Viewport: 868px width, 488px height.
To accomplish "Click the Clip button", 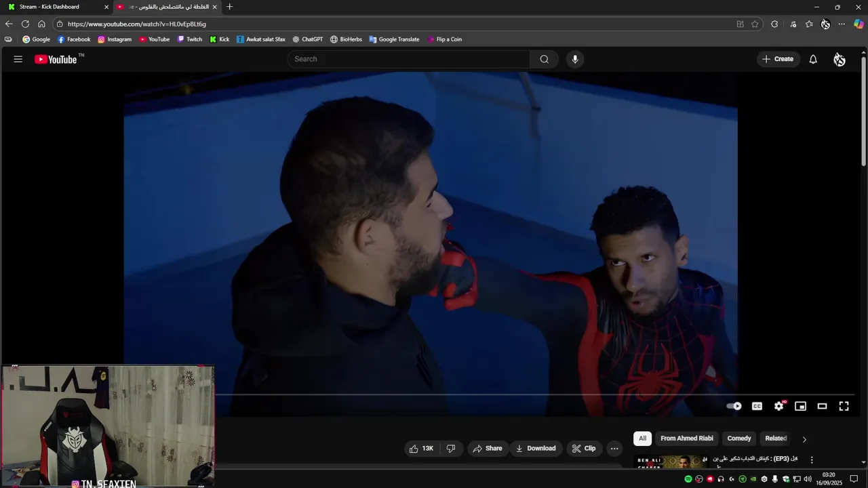I will click(x=584, y=448).
